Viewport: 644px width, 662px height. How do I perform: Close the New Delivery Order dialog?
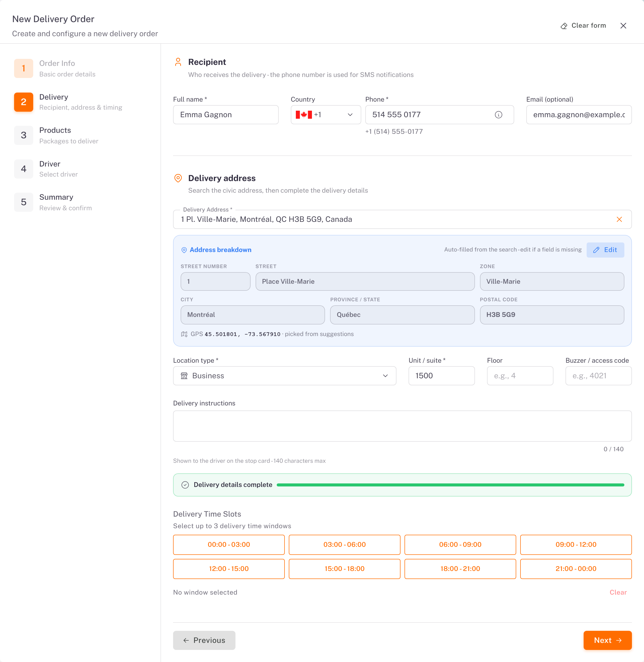coord(623,26)
